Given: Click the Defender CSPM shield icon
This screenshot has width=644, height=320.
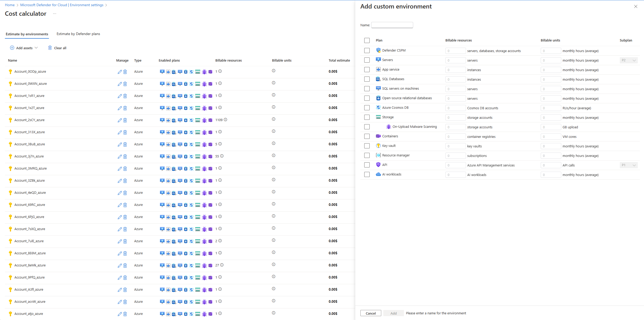Looking at the screenshot, I should pos(378,50).
